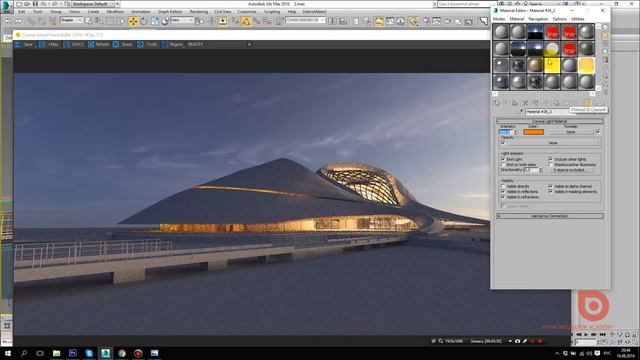Image resolution: width=640 pixels, height=360 pixels.
Task: Toggle Visible in reflections checkbox
Action: [x=503, y=191]
